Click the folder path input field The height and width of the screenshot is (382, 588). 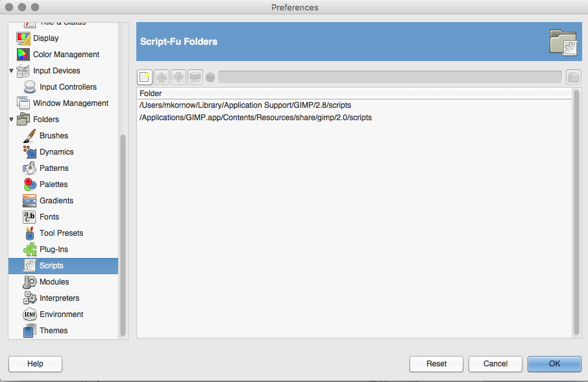[x=390, y=77]
